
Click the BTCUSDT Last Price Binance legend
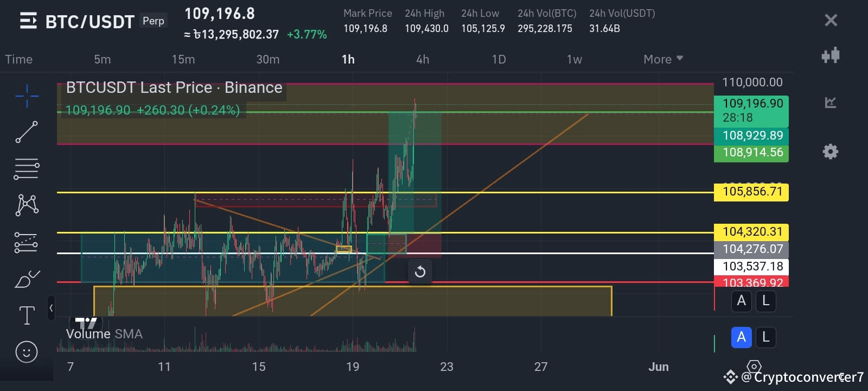174,87
